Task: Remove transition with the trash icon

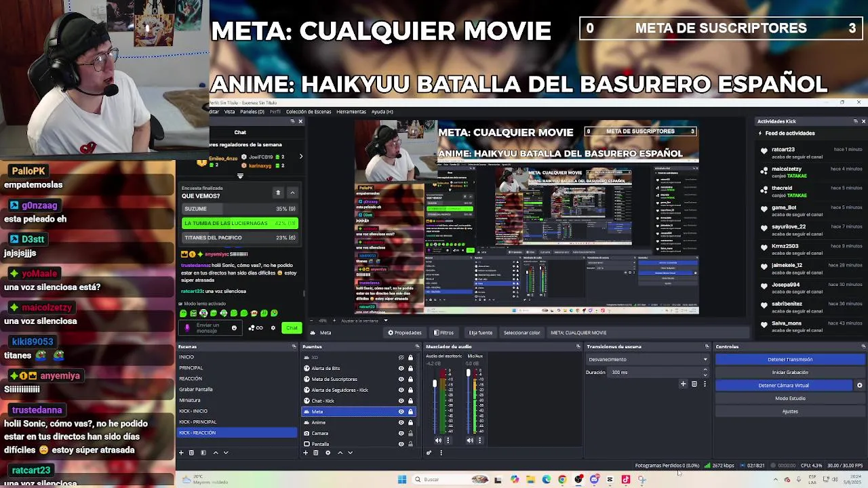Action: click(x=694, y=384)
